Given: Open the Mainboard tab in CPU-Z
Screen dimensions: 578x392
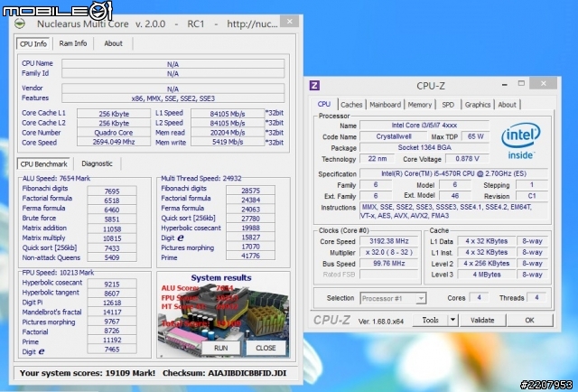Looking at the screenshot, I should coord(386,105).
